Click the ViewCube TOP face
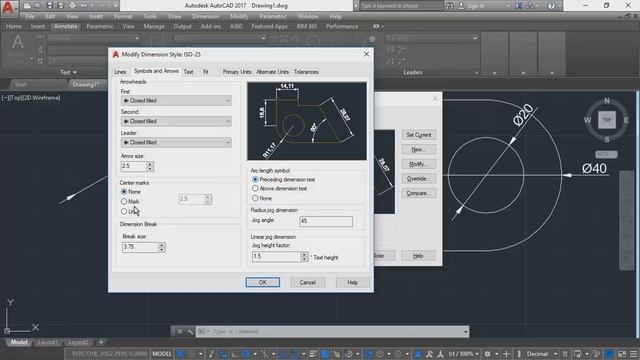Image resolution: width=640 pixels, height=360 pixels. [607, 120]
